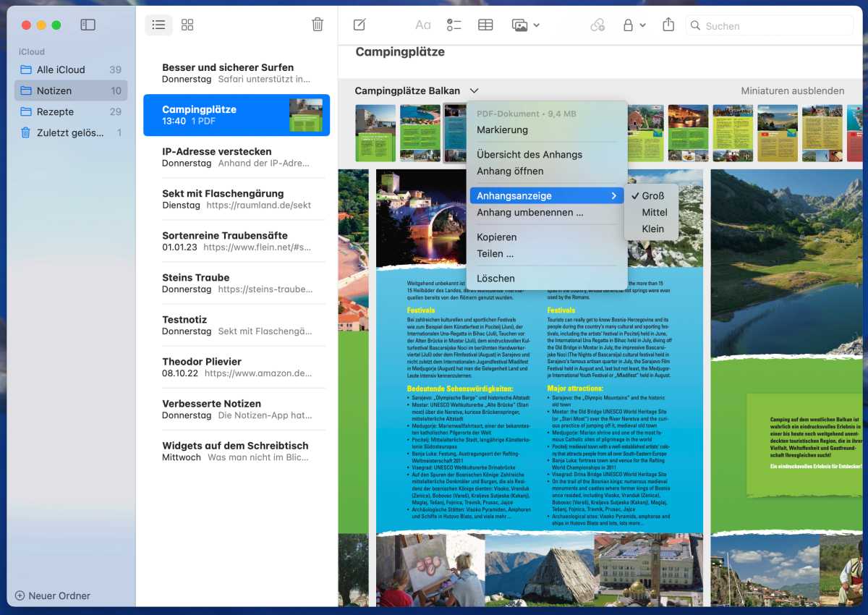Image resolution: width=868 pixels, height=615 pixels.
Task: Insert a checklist
Action: pos(454,25)
